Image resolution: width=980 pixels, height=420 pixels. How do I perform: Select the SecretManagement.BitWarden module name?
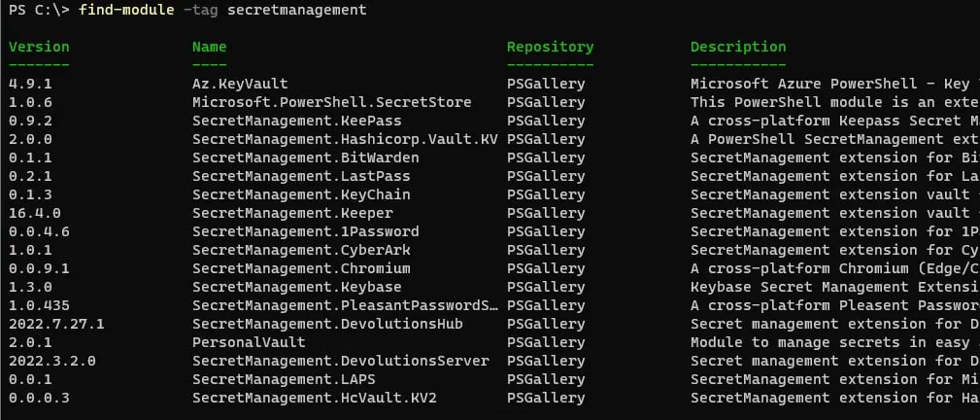tap(305, 157)
